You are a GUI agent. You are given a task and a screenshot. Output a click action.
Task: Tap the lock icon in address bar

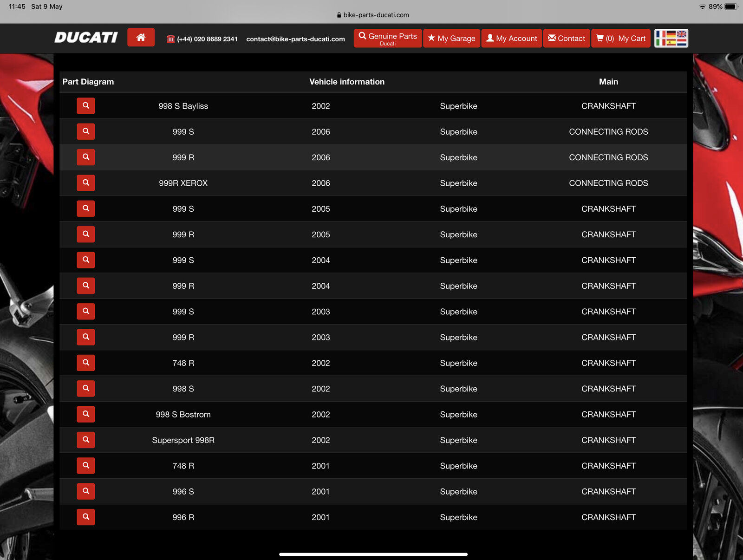(339, 15)
